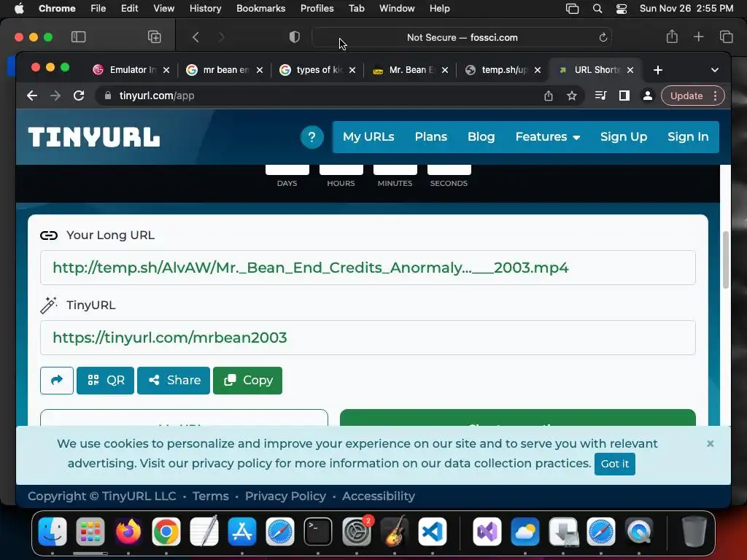The image size is (747, 560).
Task: Open the Chrome three-dot menu
Action: tap(715, 96)
